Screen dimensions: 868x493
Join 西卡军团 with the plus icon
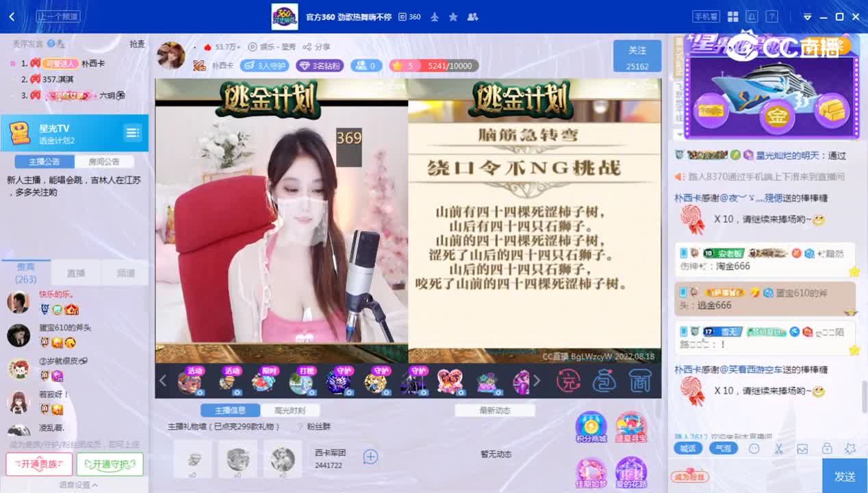click(370, 457)
